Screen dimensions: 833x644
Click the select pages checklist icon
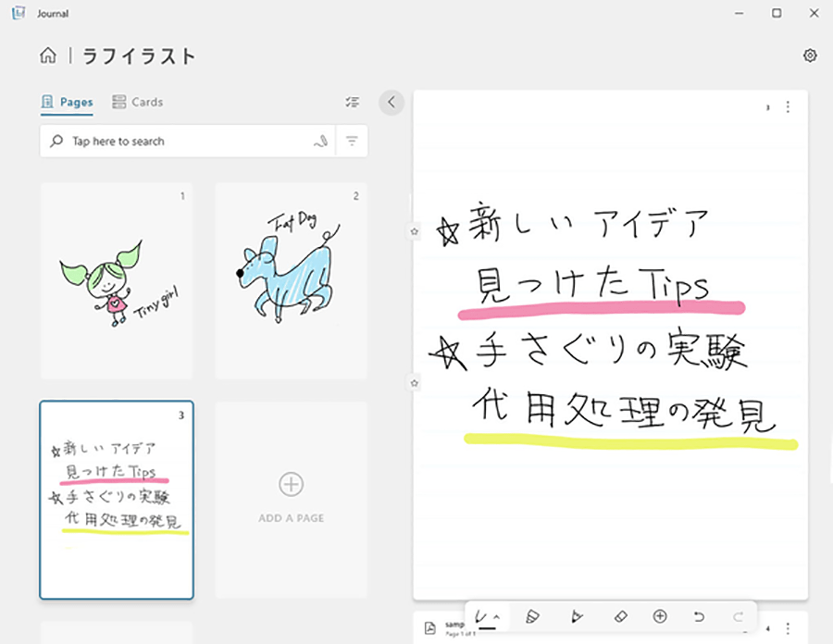coord(353,102)
